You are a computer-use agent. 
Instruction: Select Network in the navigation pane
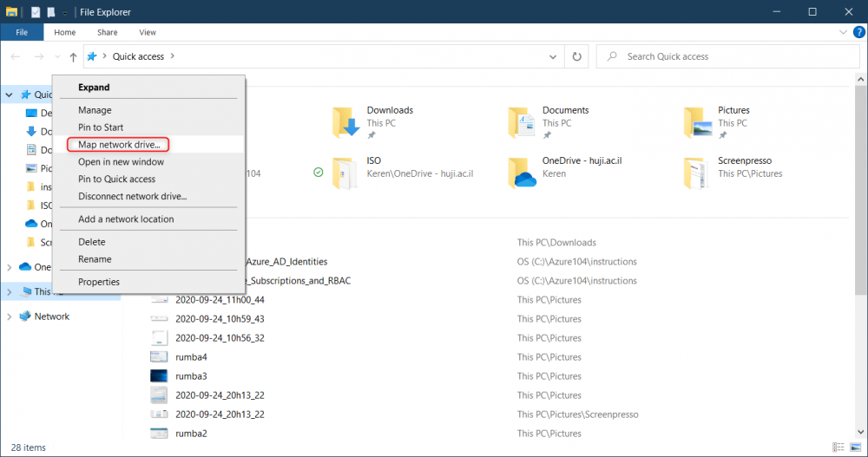[52, 317]
